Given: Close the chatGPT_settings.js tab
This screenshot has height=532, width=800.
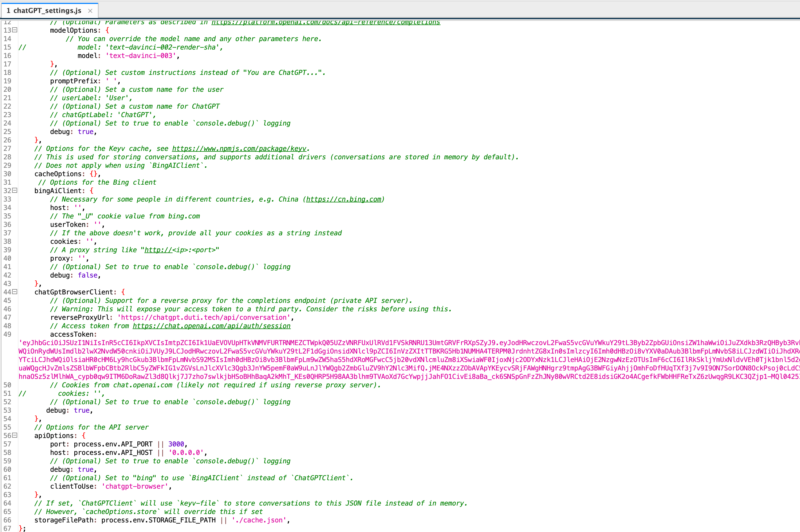Looking at the screenshot, I should pyautogui.click(x=90, y=10).
